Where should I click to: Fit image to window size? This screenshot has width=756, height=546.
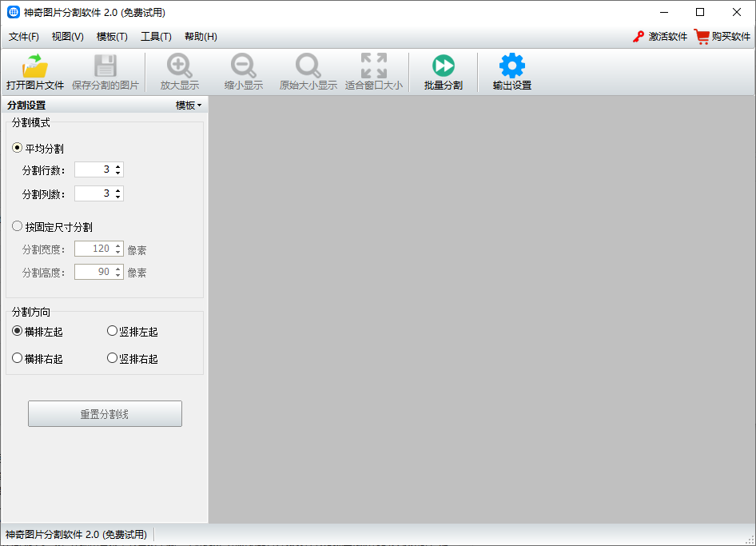[x=373, y=71]
